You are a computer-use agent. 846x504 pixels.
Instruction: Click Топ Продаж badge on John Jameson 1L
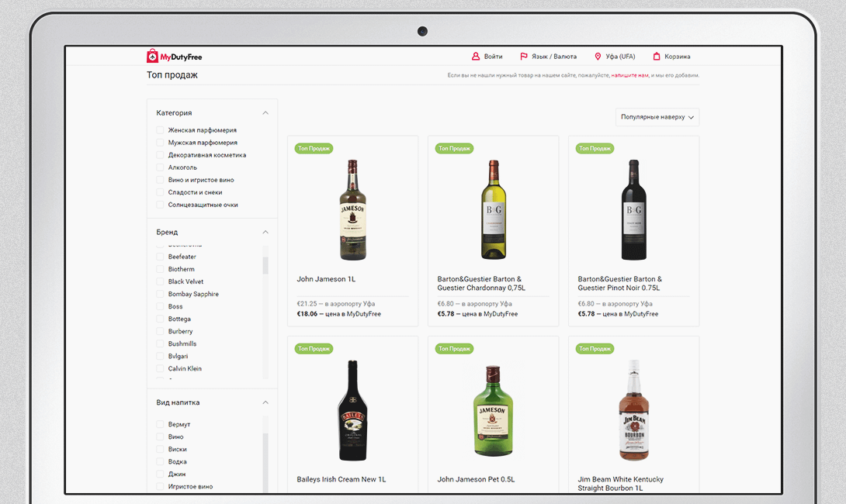pyautogui.click(x=314, y=148)
